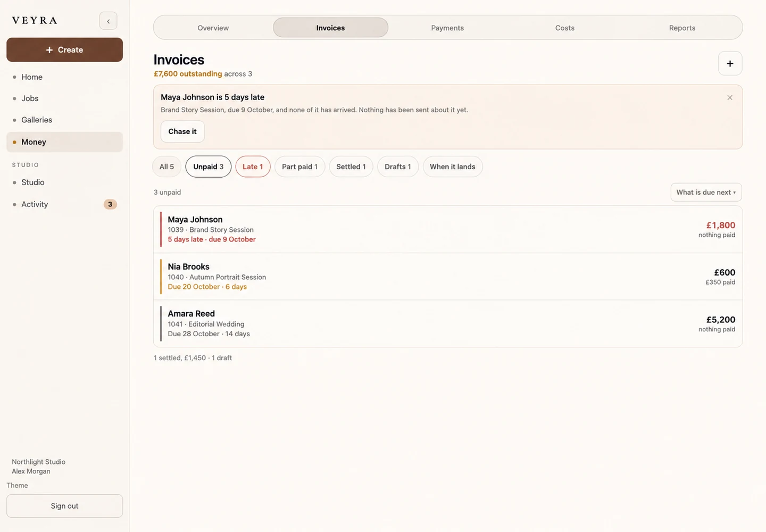Click 1 settled, £1,450 footer text
Screen dimensions: 766x532
180,358
